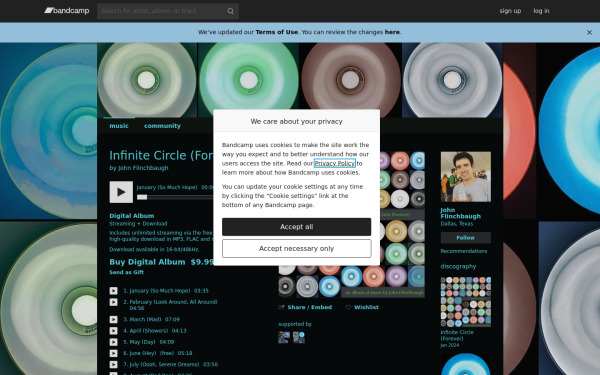Click the Bandcamp logo
Viewport: 600px width, 375px height.
pos(67,11)
